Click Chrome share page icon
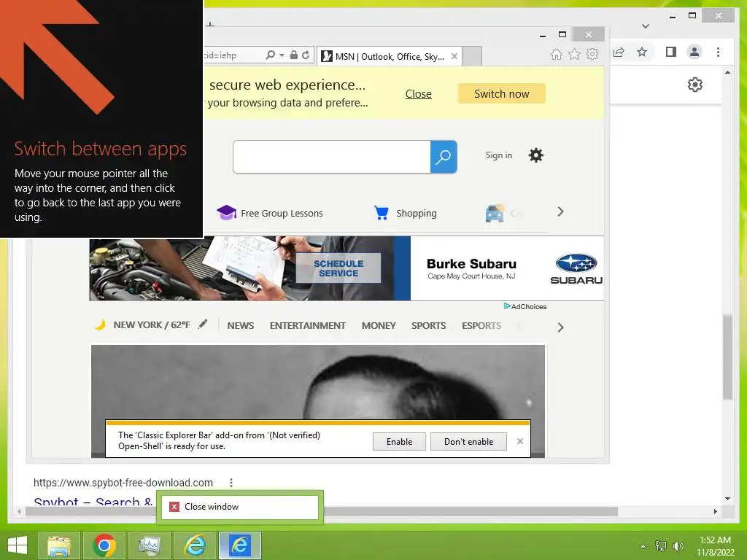747x560 pixels. [x=619, y=52]
